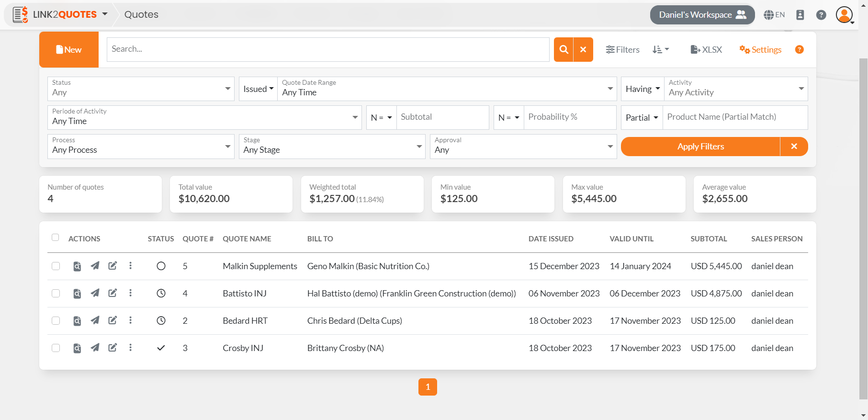Click the Subtotal filter input
868x420 pixels.
pos(443,117)
